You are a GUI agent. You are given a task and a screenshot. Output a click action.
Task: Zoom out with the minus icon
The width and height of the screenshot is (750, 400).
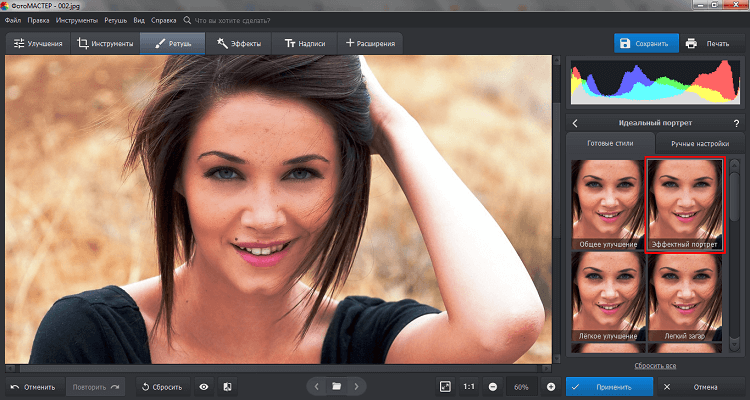point(493,386)
